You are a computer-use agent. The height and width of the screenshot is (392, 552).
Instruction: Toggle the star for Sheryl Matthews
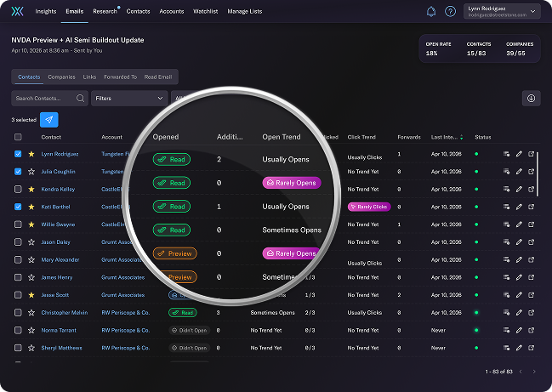point(31,348)
